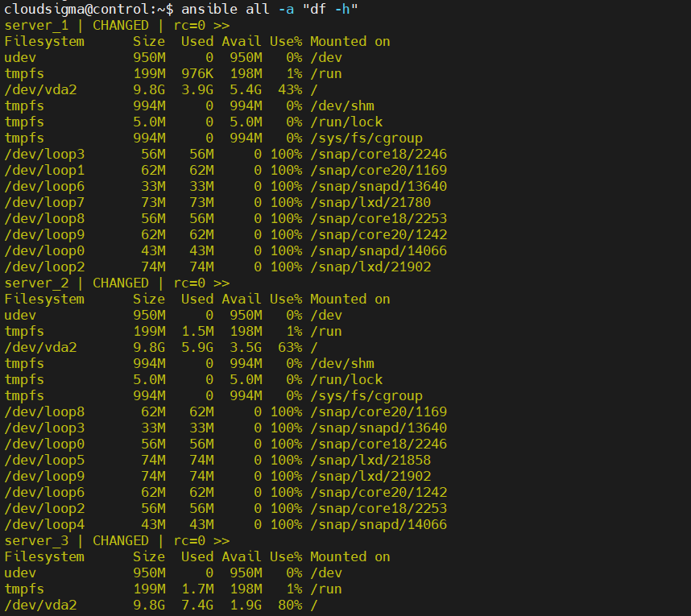Click 'Mounted on' header under server_2
The width and height of the screenshot is (691, 616).
click(350, 300)
